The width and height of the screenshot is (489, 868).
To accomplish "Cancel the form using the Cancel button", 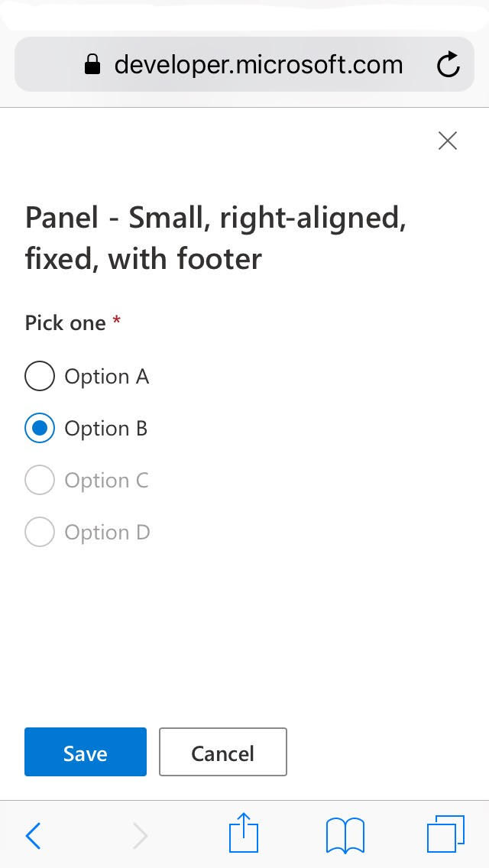I will pyautogui.click(x=222, y=752).
